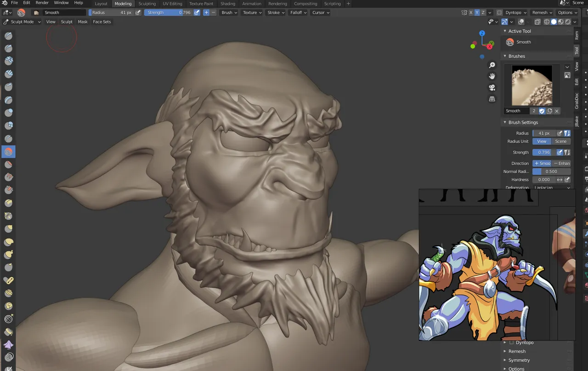Adjust the Strength slider in header
Screen dimensions: 588x371
pos(169,12)
